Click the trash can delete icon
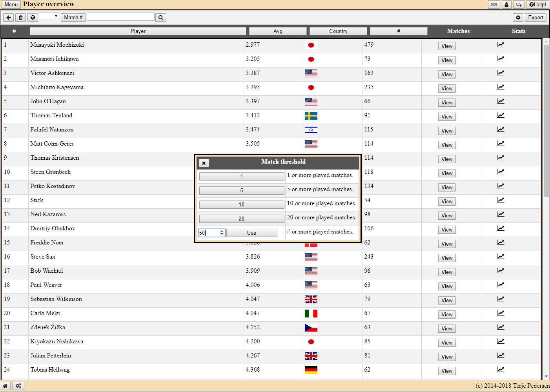The width and height of the screenshot is (550, 392). (x=21, y=18)
